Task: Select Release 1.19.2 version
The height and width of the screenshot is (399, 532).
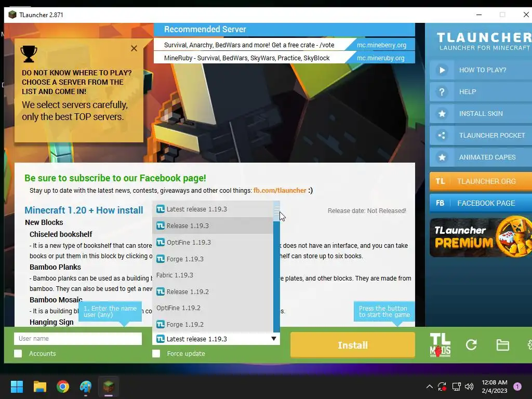Action: point(212,292)
